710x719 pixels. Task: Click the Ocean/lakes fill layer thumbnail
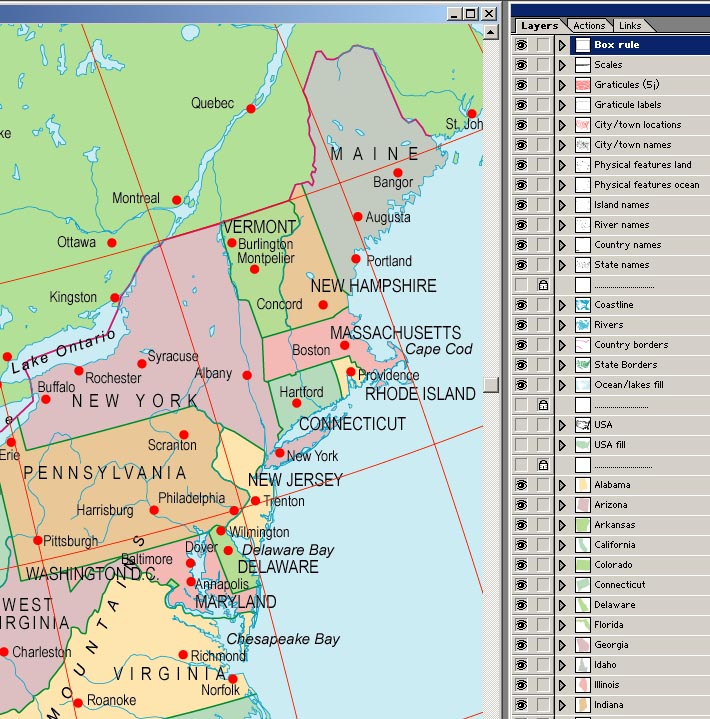click(x=583, y=385)
